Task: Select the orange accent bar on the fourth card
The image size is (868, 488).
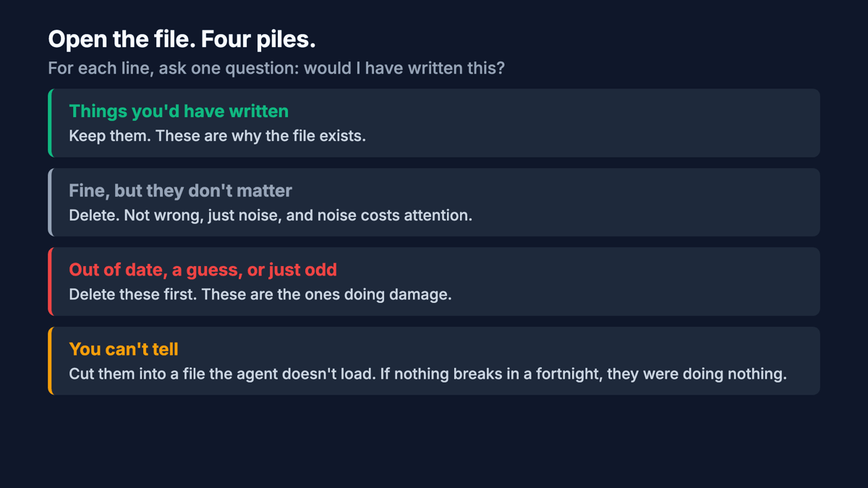Action: click(50, 361)
